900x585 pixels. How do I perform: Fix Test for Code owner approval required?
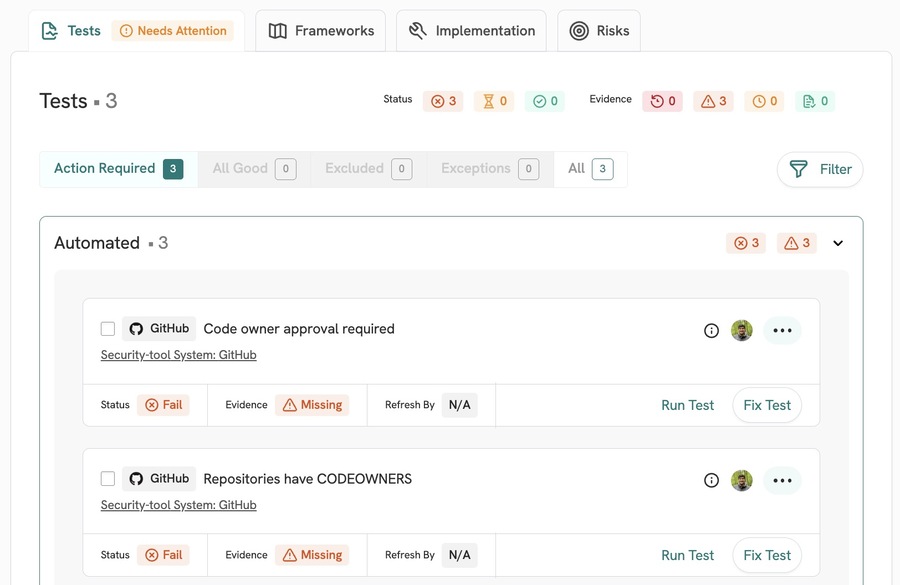(767, 405)
